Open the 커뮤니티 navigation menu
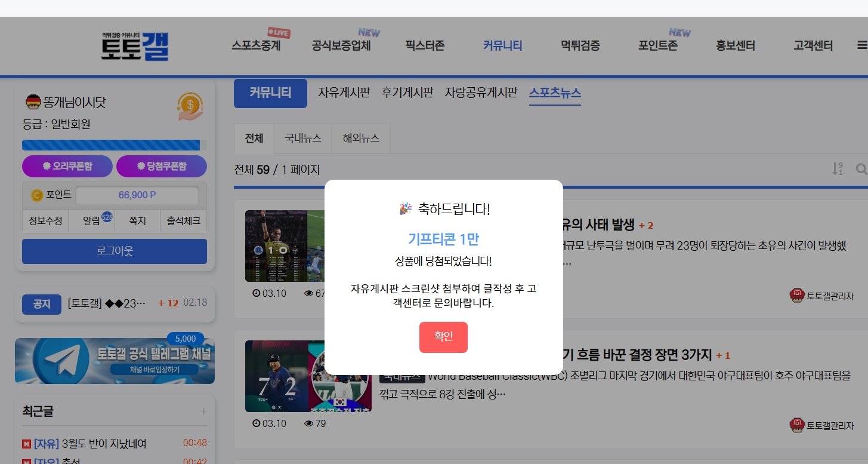The height and width of the screenshot is (464, 868). 502,45
